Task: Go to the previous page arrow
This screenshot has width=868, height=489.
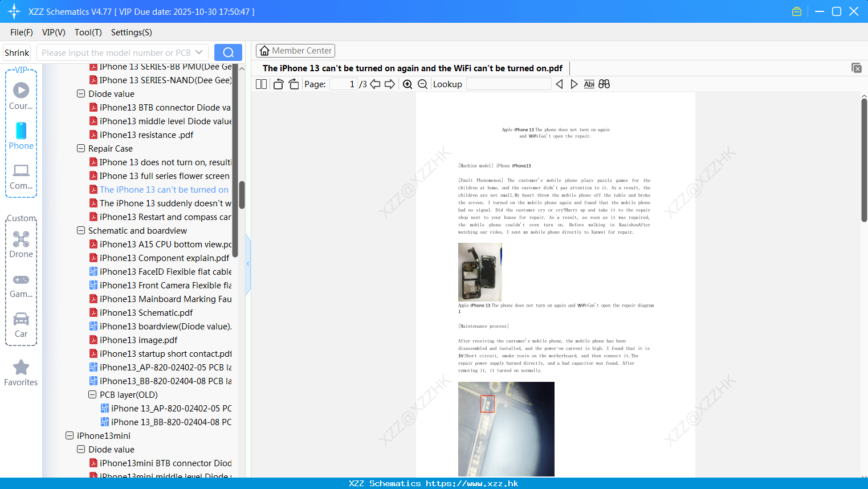Action: point(375,84)
